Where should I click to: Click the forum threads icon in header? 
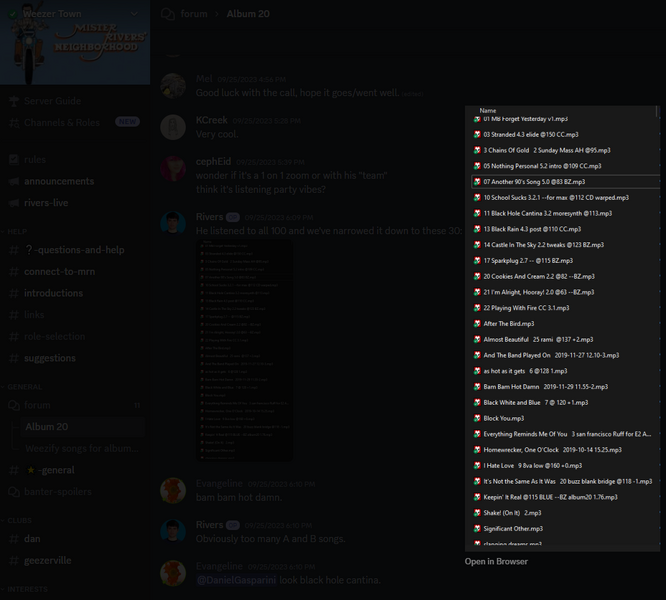click(x=168, y=14)
